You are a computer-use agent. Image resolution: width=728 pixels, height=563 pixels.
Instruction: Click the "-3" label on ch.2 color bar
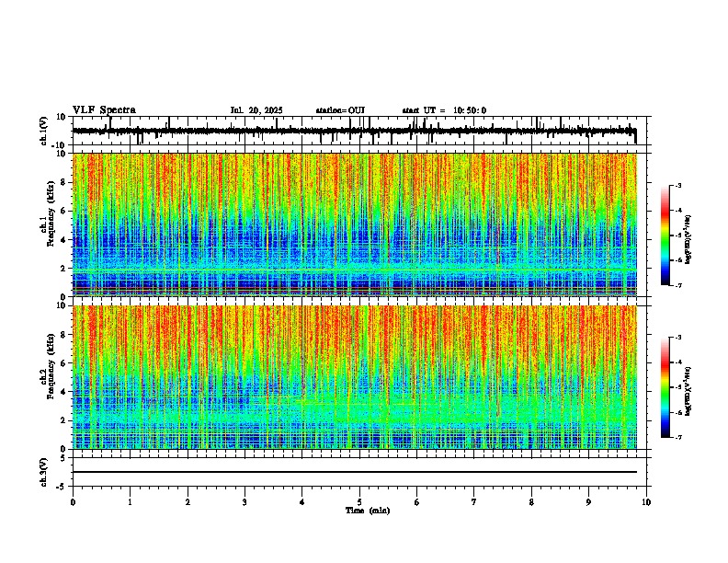tap(677, 338)
